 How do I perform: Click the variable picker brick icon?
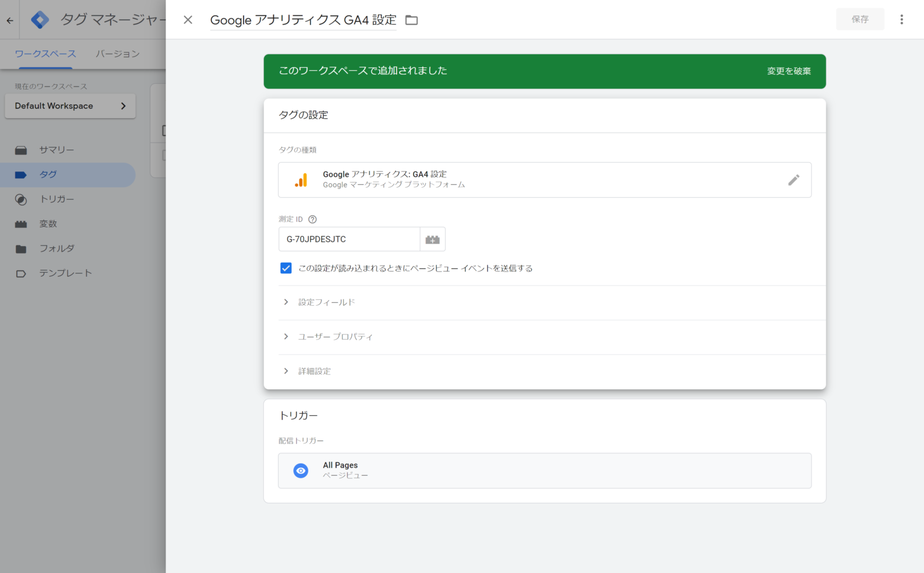click(x=433, y=239)
